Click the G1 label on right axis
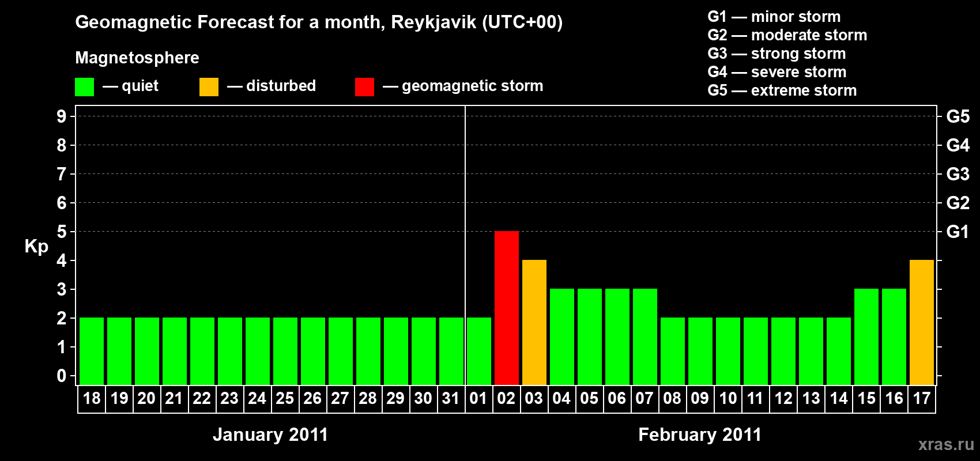980x461 pixels. pos(958,232)
